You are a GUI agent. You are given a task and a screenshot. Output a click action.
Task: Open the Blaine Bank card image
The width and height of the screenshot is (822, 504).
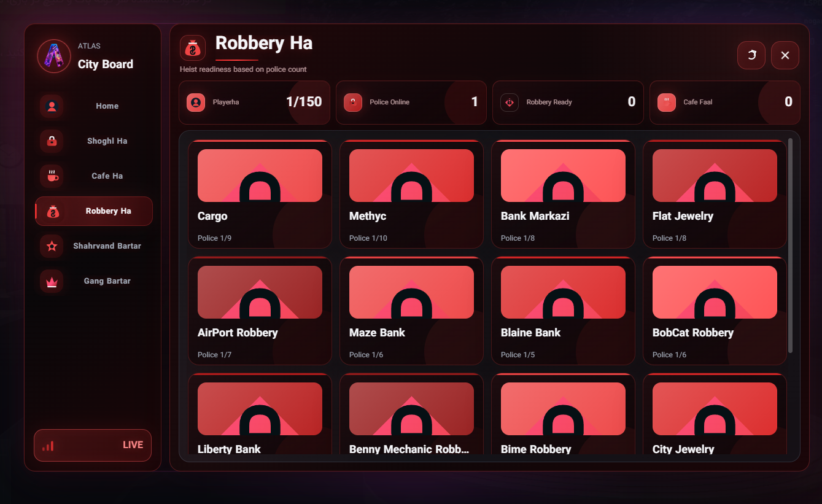[563, 292]
